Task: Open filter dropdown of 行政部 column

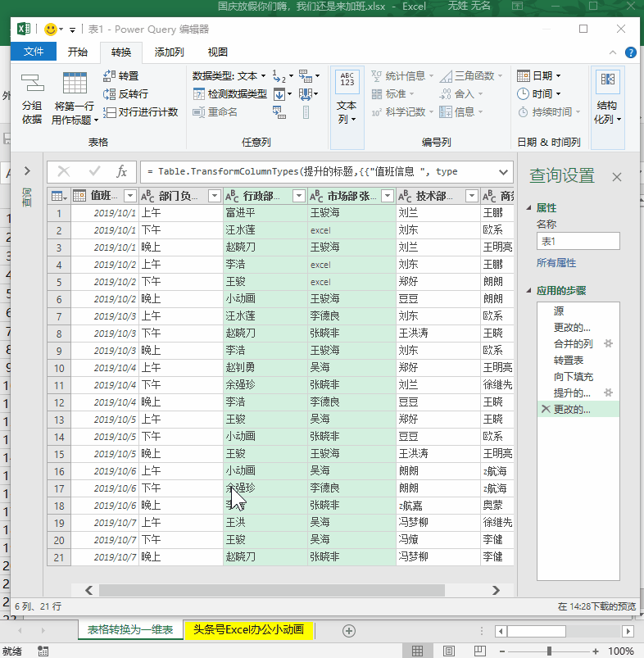Action: (299, 196)
